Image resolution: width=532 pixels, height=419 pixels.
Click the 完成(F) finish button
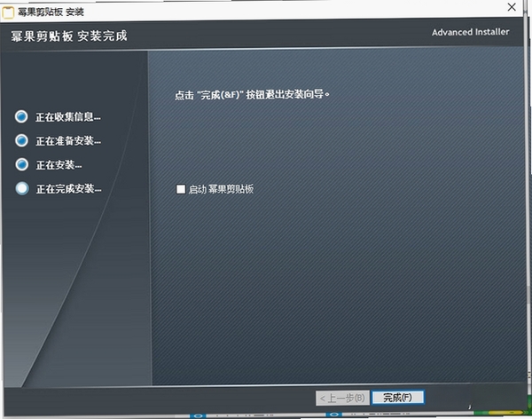398,398
